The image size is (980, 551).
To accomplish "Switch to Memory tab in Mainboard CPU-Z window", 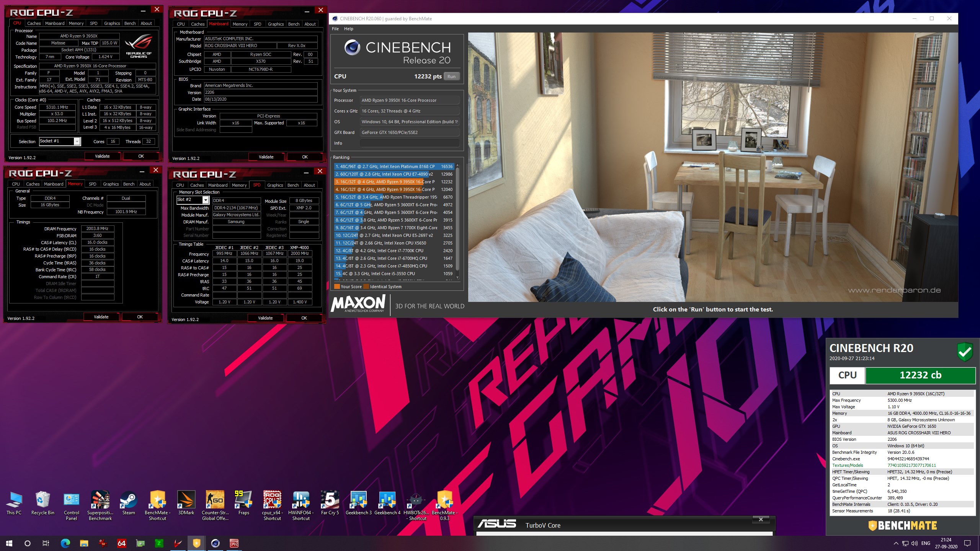I will click(x=240, y=24).
